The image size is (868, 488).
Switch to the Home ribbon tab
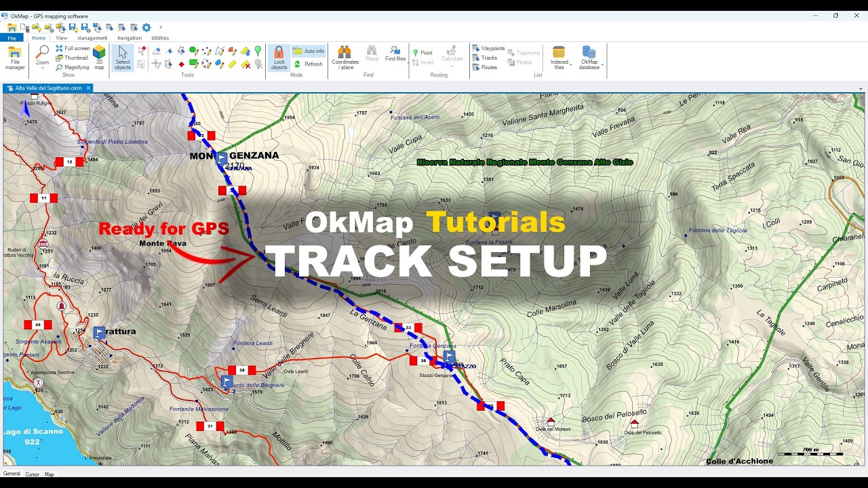39,38
